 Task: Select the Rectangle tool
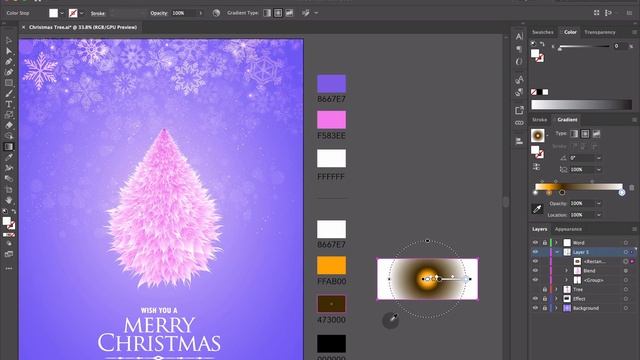coord(9,83)
